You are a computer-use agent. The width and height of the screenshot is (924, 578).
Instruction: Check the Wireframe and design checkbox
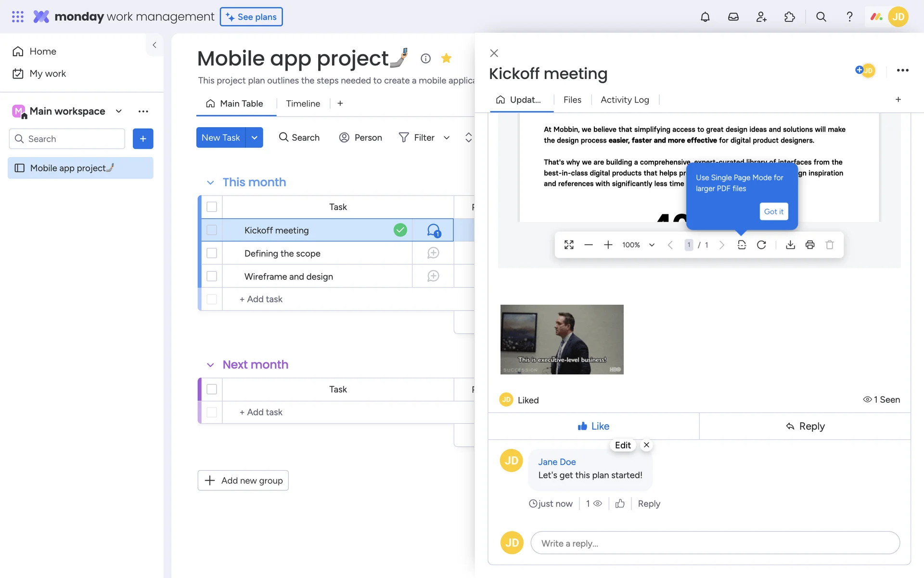212,276
